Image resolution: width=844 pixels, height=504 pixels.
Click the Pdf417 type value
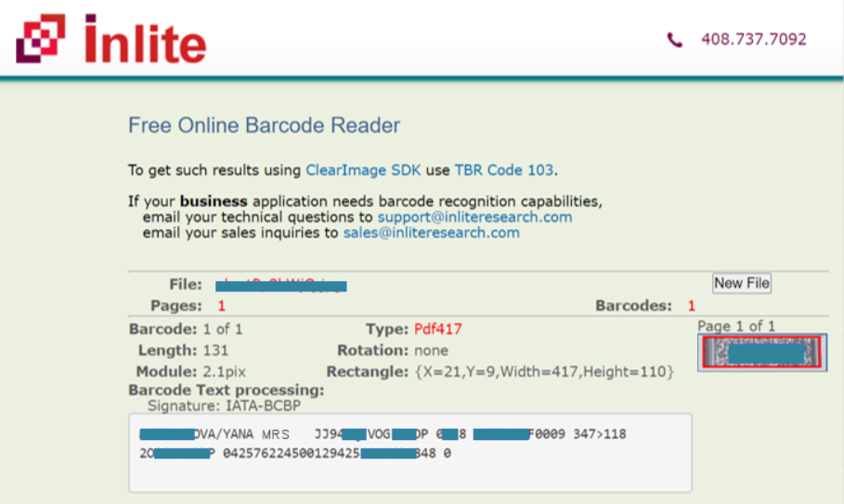click(x=437, y=330)
